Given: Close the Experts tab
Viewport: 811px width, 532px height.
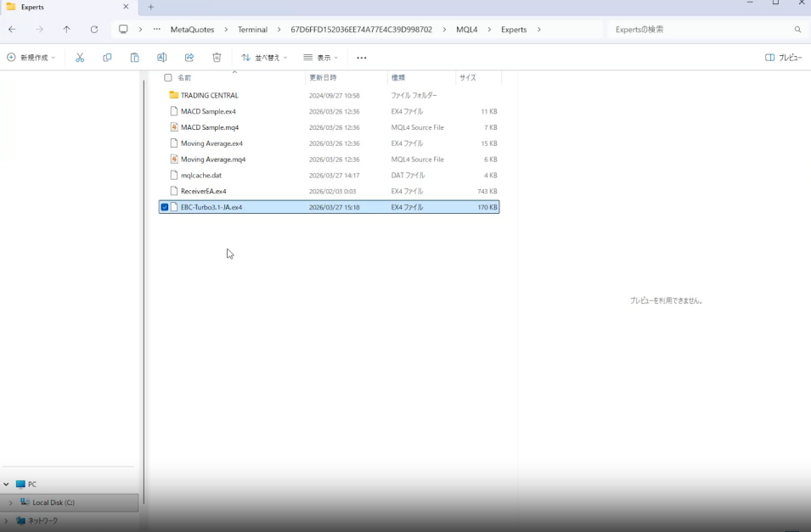Looking at the screenshot, I should (126, 7).
